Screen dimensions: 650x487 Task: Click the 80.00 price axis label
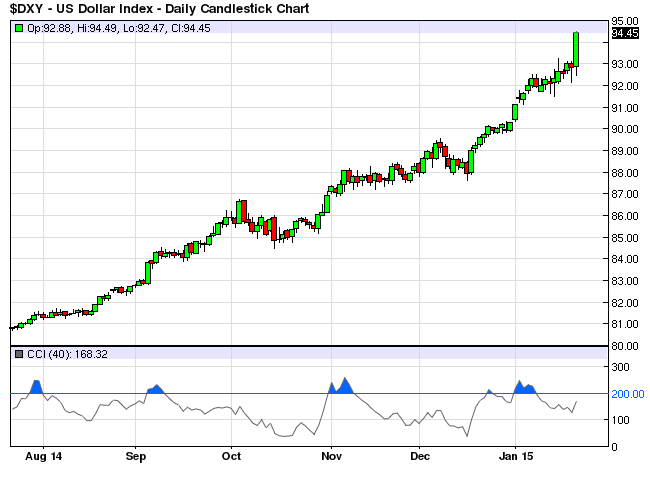[x=625, y=346]
